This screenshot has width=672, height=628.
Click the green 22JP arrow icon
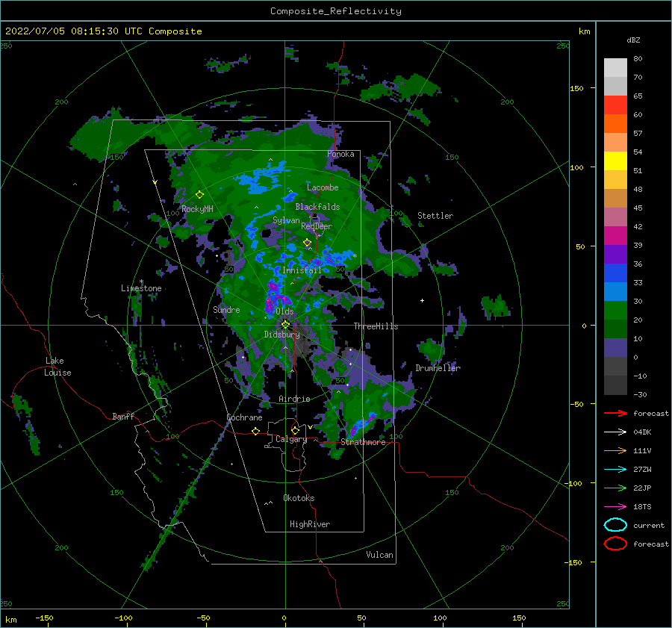[x=615, y=488]
